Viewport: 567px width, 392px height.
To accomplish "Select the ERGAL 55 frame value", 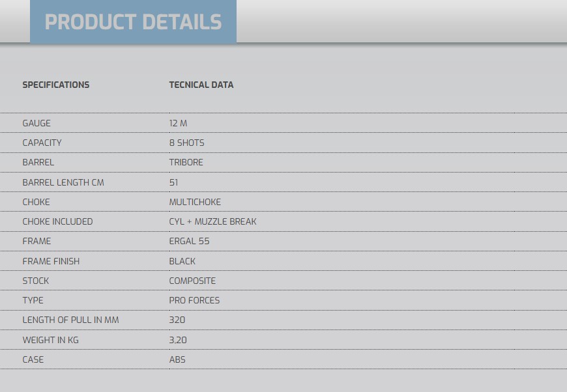I will click(x=190, y=241).
